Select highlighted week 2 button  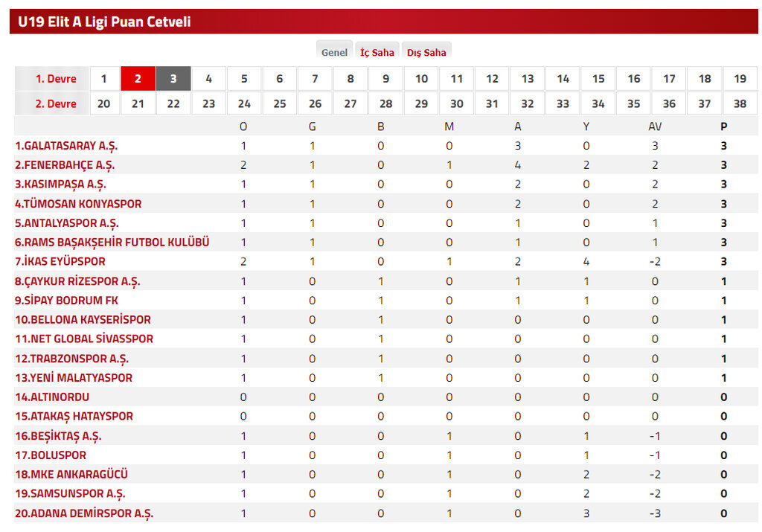(x=138, y=79)
